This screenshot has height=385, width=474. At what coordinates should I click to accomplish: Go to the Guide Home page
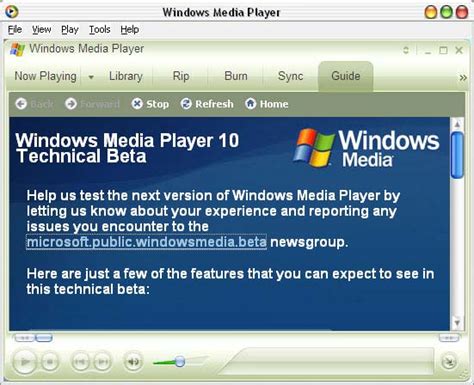point(267,104)
